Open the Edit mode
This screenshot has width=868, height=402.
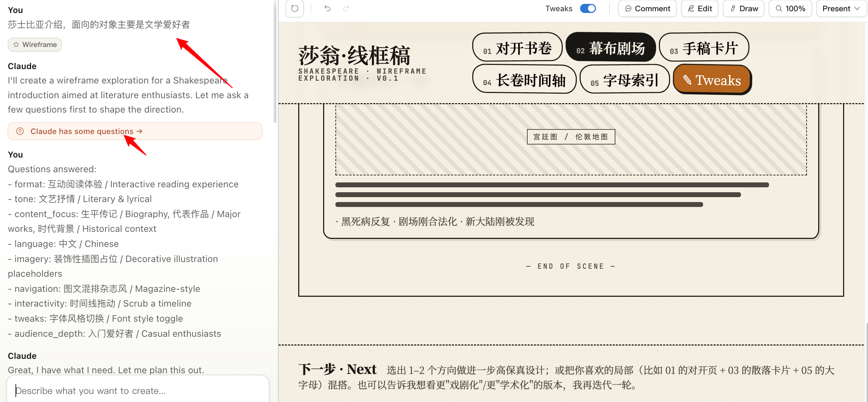(x=700, y=8)
